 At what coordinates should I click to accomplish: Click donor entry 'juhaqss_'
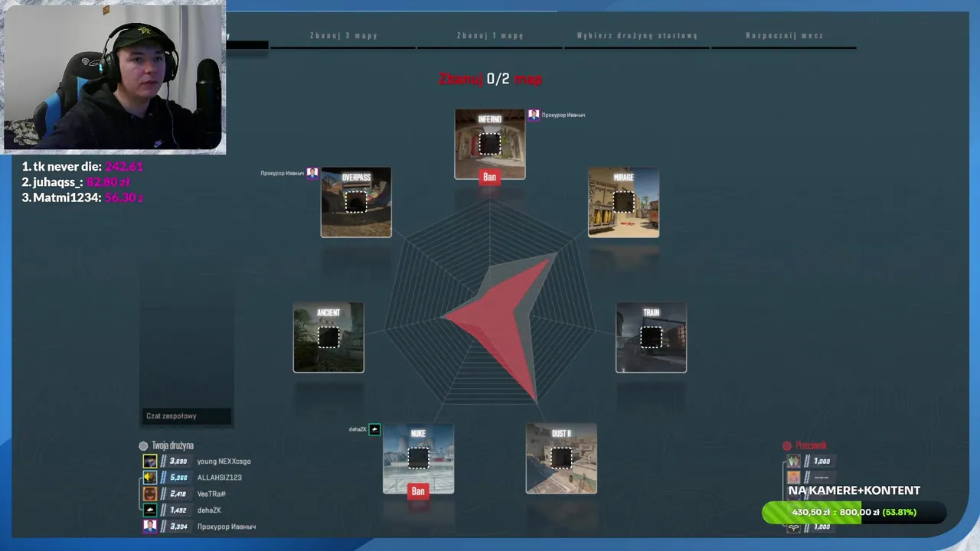[76, 182]
